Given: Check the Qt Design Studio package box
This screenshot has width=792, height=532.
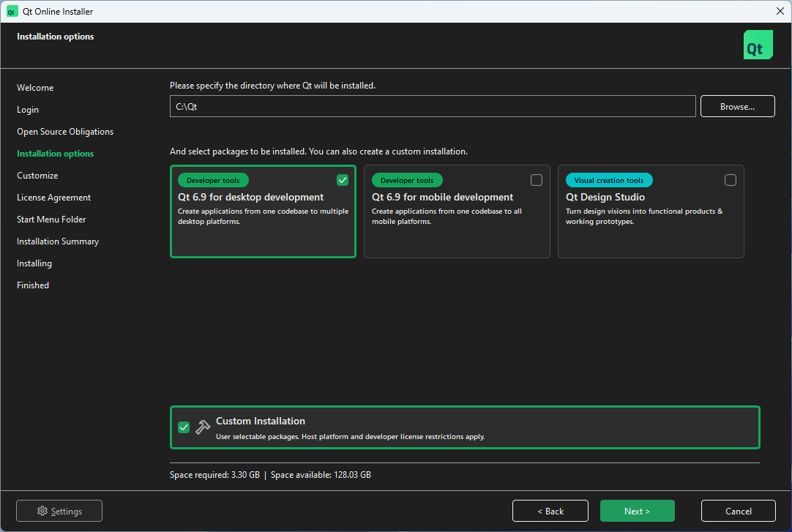Looking at the screenshot, I should click(x=731, y=180).
